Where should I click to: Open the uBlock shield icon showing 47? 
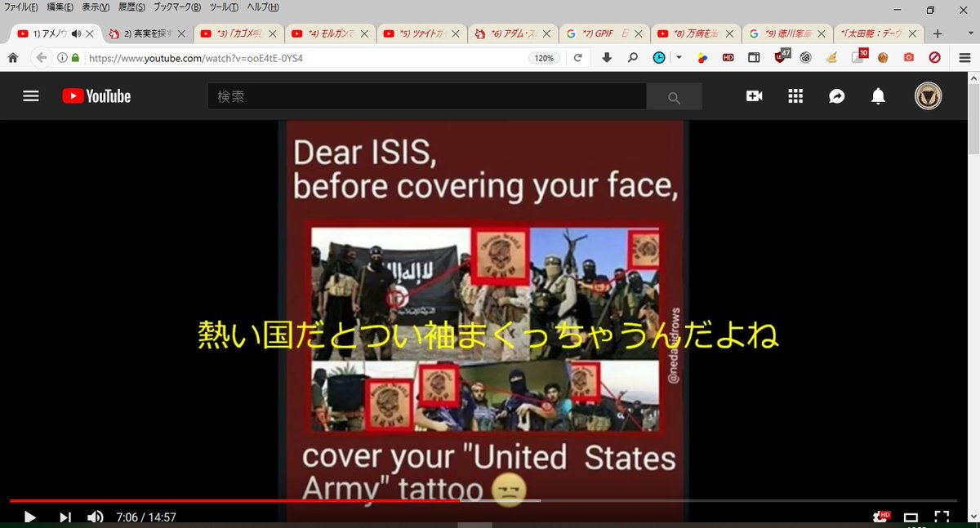781,56
